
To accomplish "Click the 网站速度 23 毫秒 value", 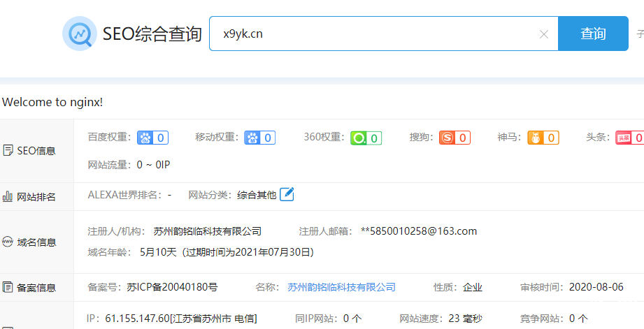I will pos(465,319).
